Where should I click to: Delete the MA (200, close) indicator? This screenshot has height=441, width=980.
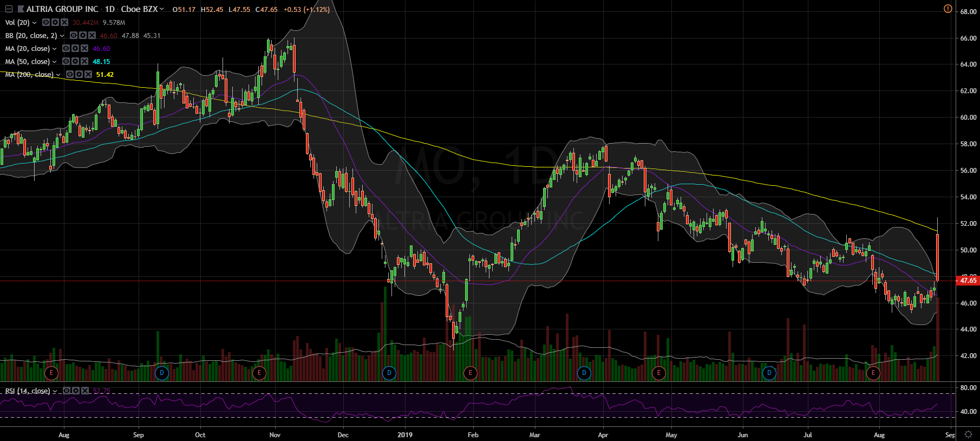(x=88, y=74)
